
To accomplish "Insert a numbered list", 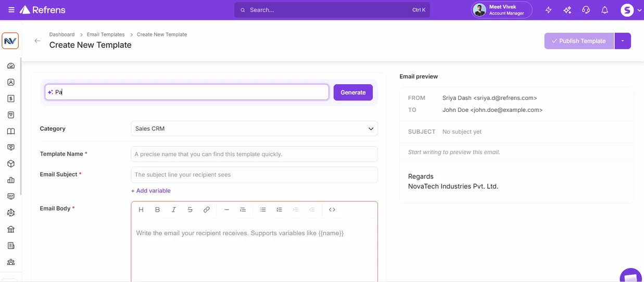I will click(x=279, y=210).
